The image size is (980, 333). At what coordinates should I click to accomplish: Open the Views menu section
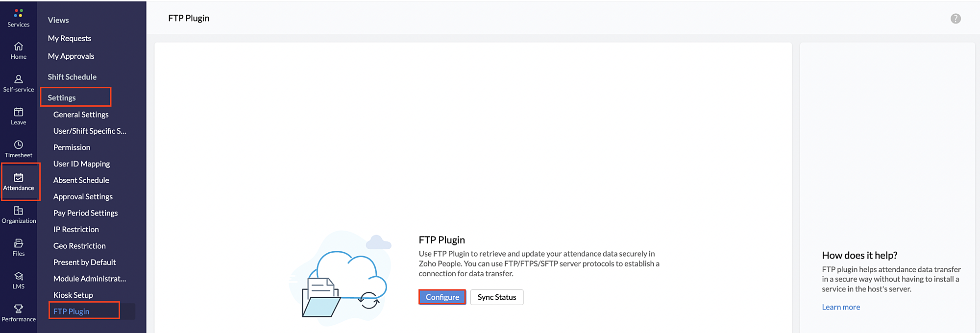click(x=58, y=20)
